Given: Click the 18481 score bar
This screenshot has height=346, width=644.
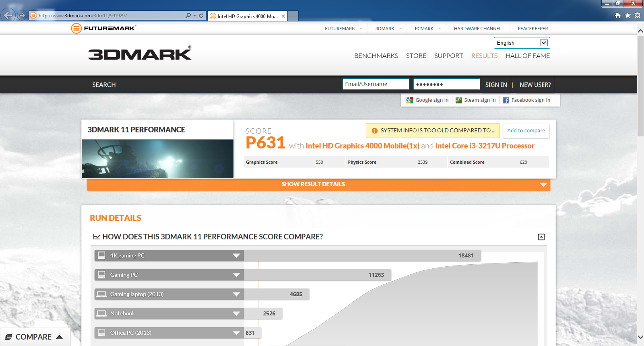Looking at the screenshot, I should coord(362,255).
